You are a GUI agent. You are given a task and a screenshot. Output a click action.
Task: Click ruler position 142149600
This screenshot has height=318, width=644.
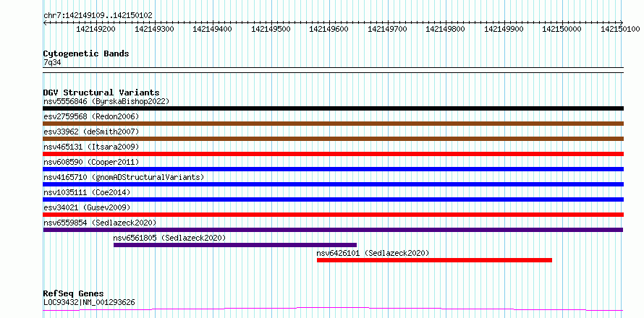[329, 29]
